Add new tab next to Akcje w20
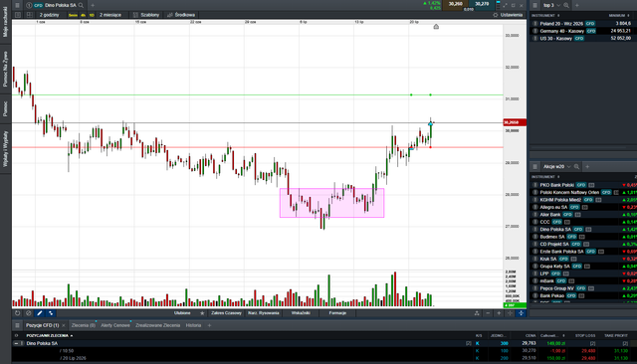Image resolution: width=637 pixels, height=364 pixels. point(587,167)
